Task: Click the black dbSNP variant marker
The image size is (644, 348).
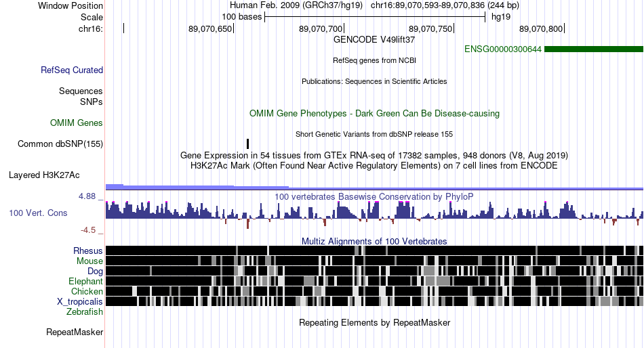Action: click(x=247, y=144)
